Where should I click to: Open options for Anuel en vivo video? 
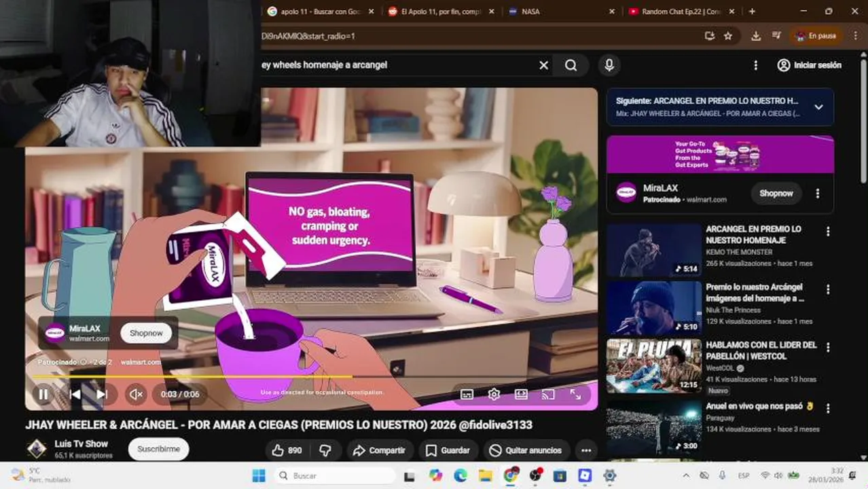[828, 408]
